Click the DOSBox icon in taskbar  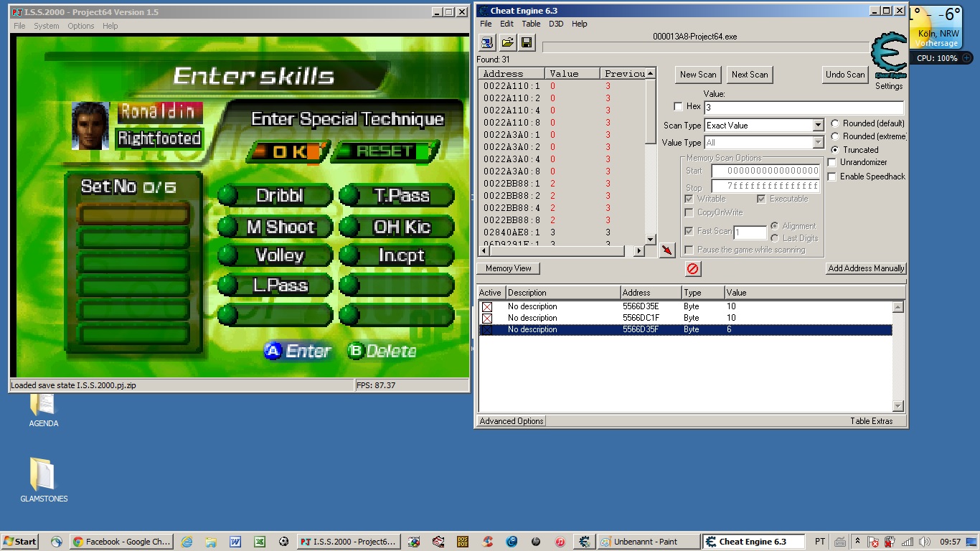pos(463,542)
